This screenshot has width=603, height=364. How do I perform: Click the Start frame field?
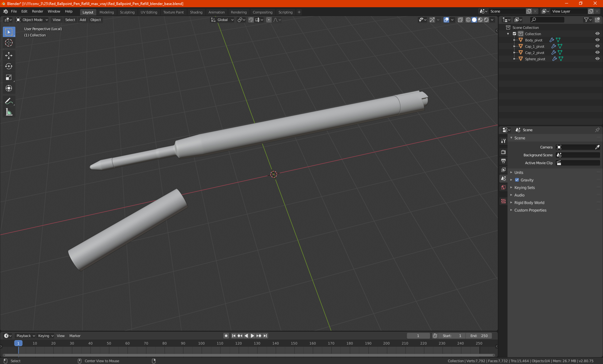pos(452,336)
